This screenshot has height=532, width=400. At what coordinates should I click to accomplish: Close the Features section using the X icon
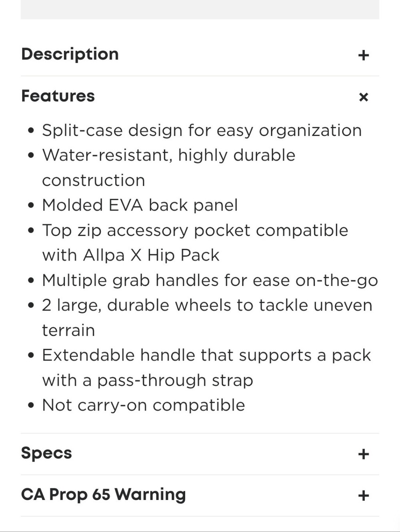(363, 97)
